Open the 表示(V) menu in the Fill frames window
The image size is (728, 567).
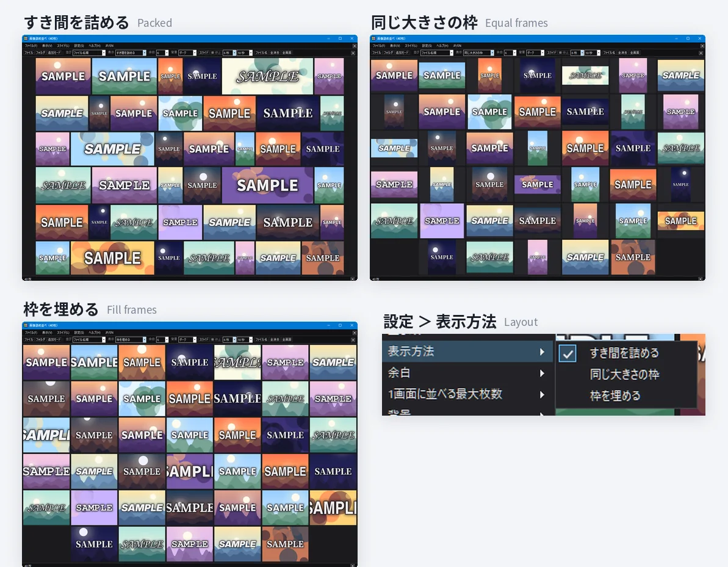click(48, 333)
